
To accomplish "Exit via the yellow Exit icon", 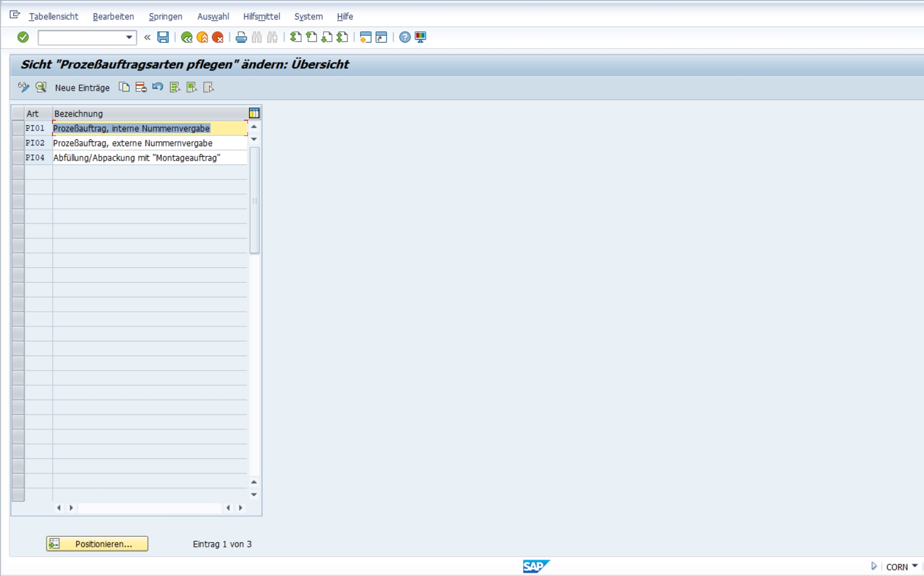I will pyautogui.click(x=203, y=38).
